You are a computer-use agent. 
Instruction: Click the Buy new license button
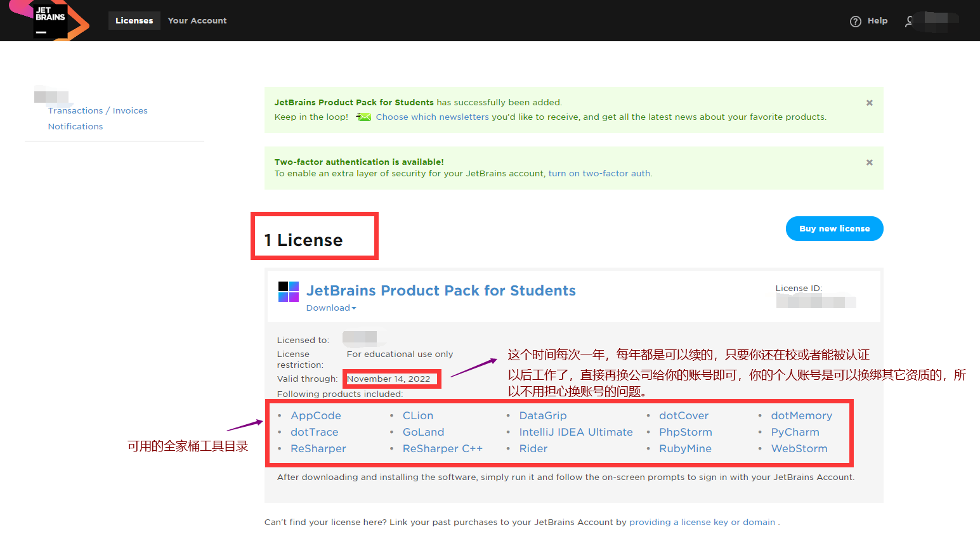pyautogui.click(x=835, y=229)
